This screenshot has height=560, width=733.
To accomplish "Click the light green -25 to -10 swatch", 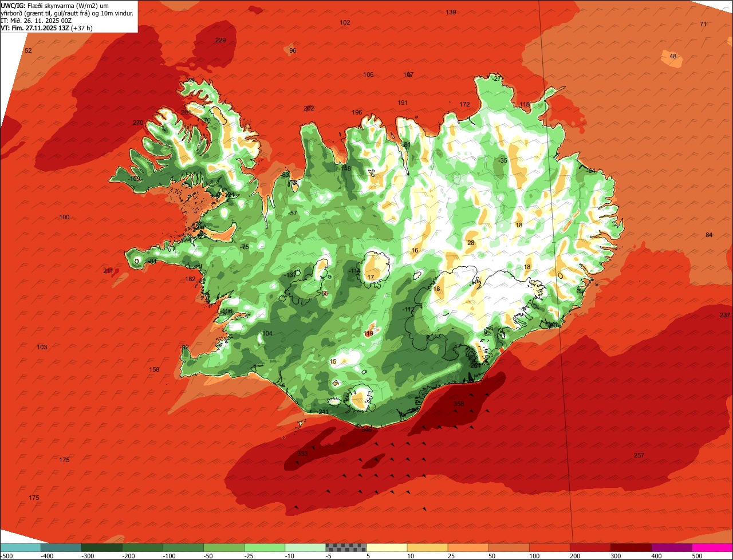I will click(x=265, y=547).
